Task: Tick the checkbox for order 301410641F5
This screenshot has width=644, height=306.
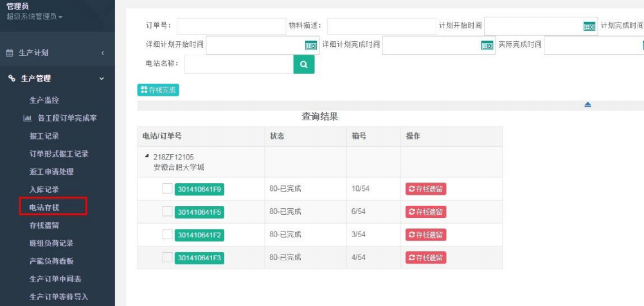Action: tap(167, 211)
